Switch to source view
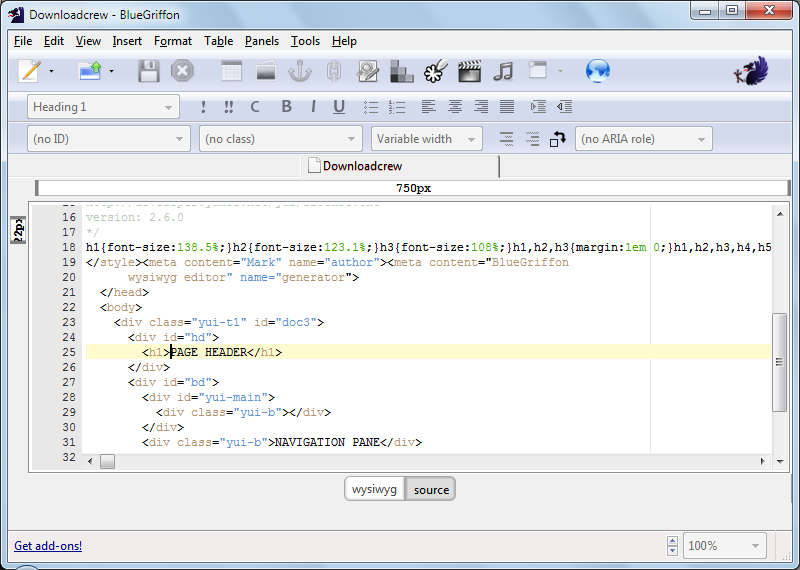 431,489
